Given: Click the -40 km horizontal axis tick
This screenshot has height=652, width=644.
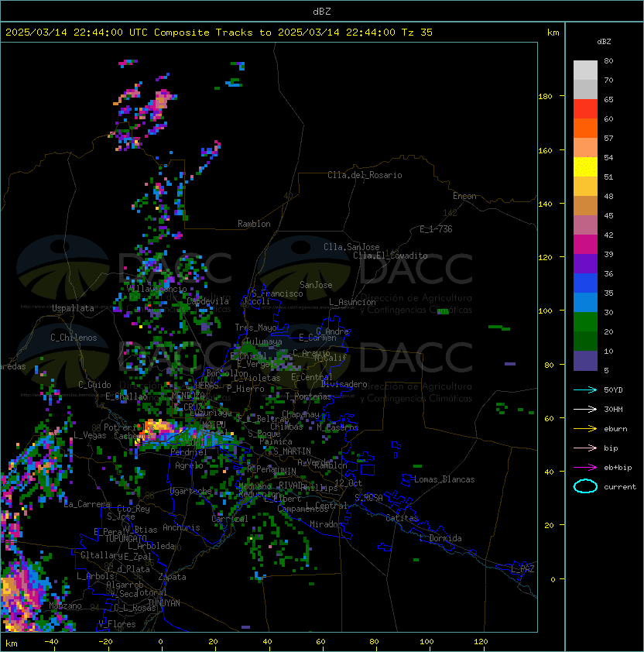Looking at the screenshot, I should click(x=51, y=642).
